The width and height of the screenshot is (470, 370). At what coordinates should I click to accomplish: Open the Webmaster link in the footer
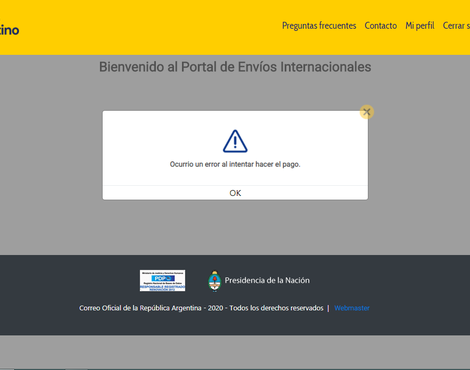click(x=352, y=308)
